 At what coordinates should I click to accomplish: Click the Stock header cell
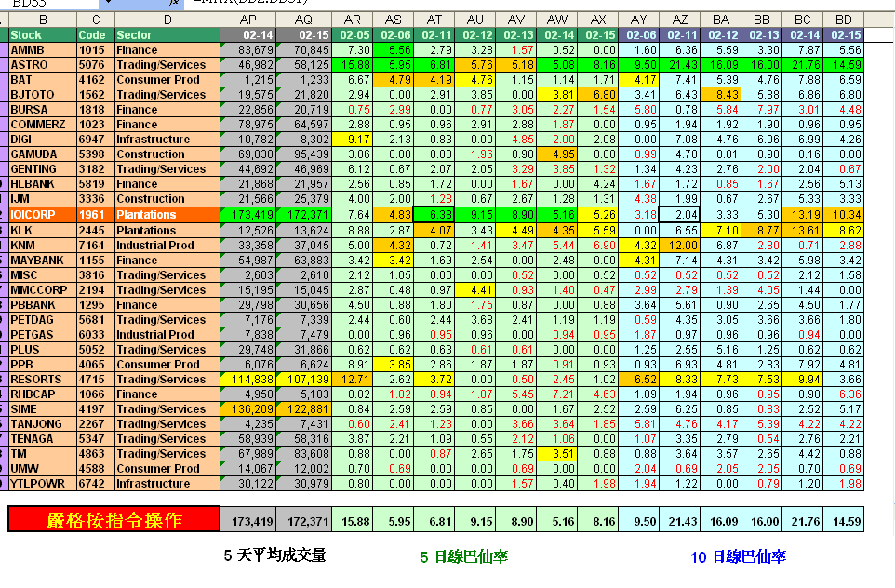pyautogui.click(x=42, y=34)
